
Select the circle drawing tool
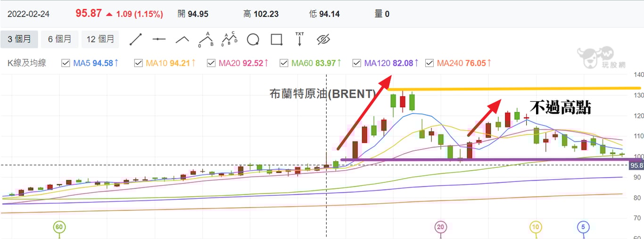tap(253, 39)
